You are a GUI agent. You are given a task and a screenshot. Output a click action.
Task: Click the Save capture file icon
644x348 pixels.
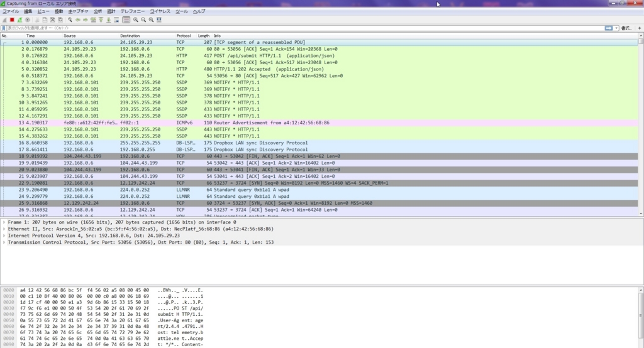45,19
